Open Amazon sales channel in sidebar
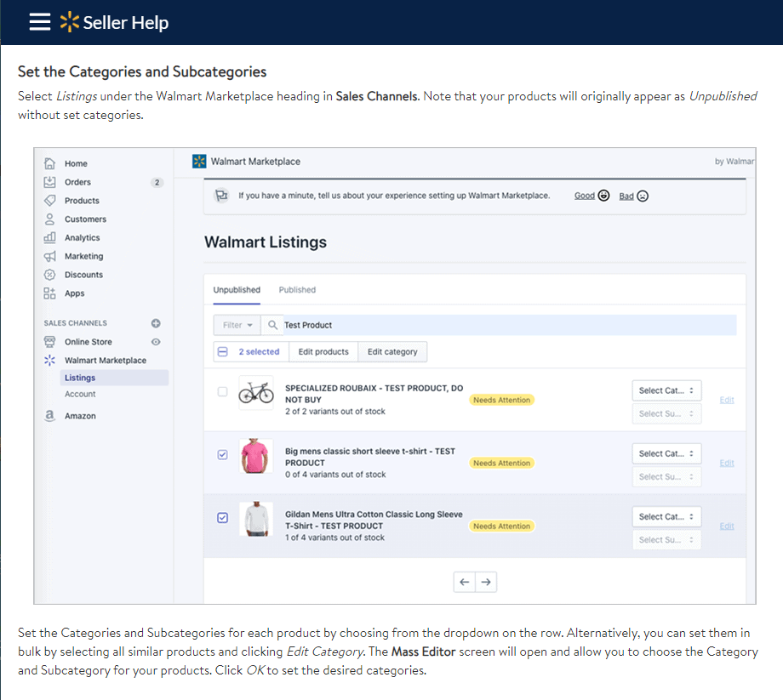This screenshot has height=700, width=783. click(80, 416)
